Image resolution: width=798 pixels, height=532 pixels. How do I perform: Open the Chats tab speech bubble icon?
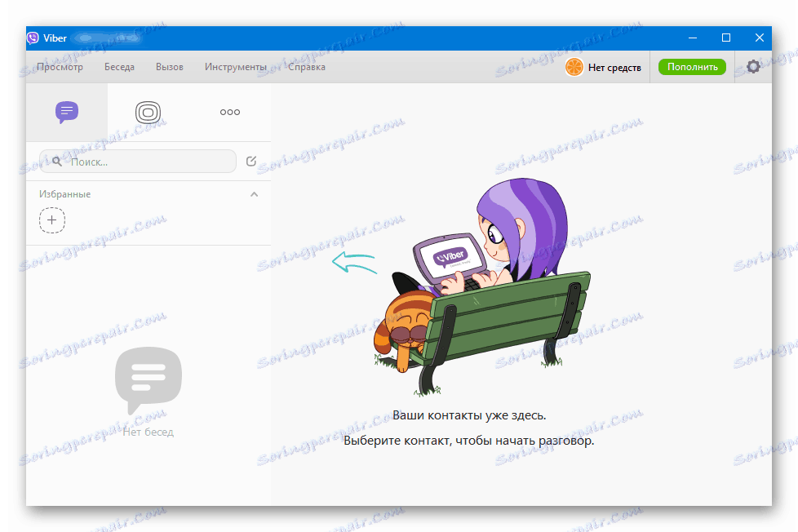(x=67, y=112)
